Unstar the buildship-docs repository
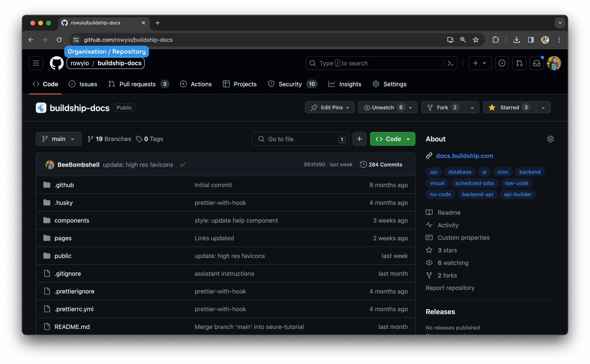The image size is (590, 364). pyautogui.click(x=509, y=107)
